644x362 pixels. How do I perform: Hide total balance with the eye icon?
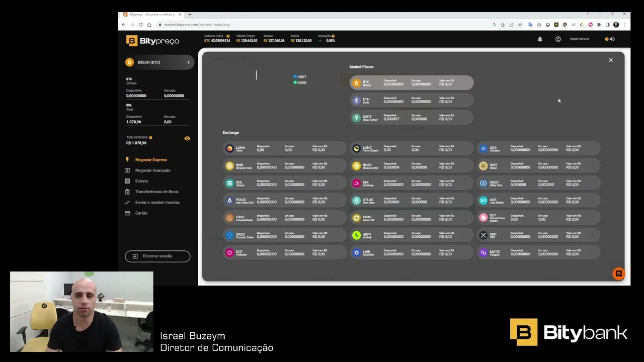tap(187, 138)
